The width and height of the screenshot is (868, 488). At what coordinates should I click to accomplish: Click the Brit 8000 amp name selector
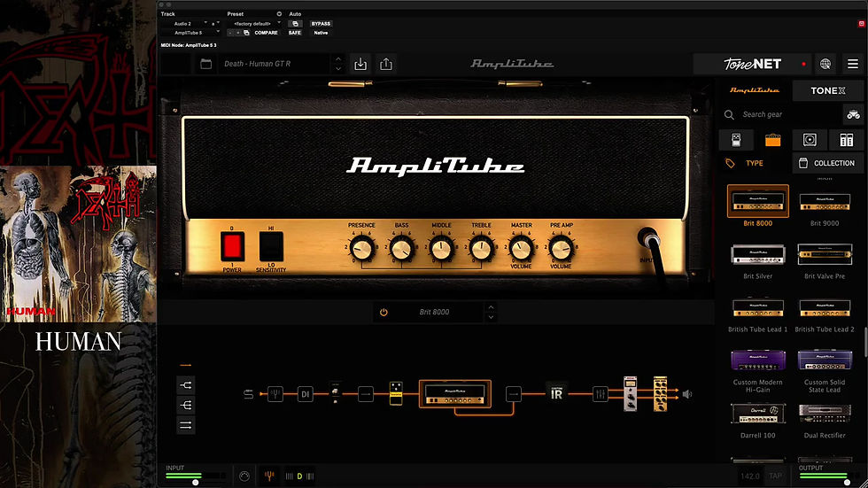[434, 312]
